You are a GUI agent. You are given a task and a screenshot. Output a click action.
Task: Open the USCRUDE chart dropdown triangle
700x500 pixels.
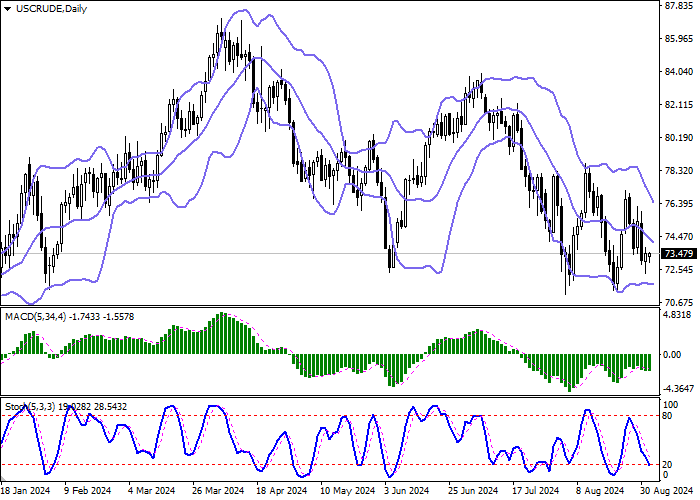pos(7,9)
